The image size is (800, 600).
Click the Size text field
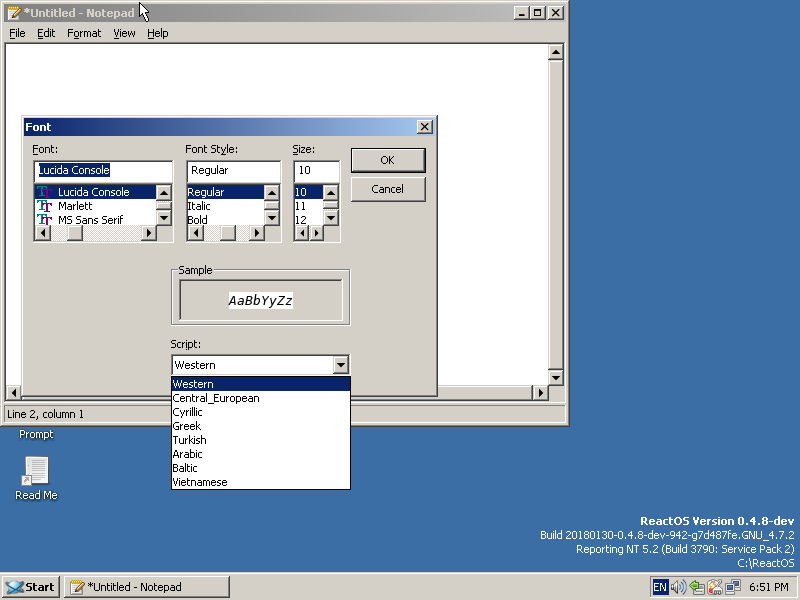[x=315, y=170]
